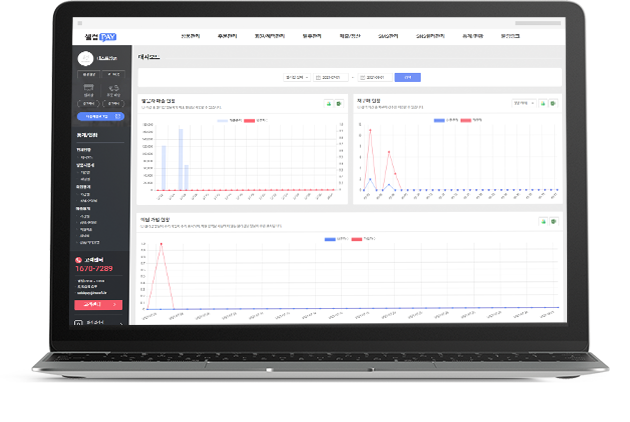Image resolution: width=630 pixels, height=422 pixels.
Task: Download image icon on the bottom wide chart card
Action: tap(543, 221)
